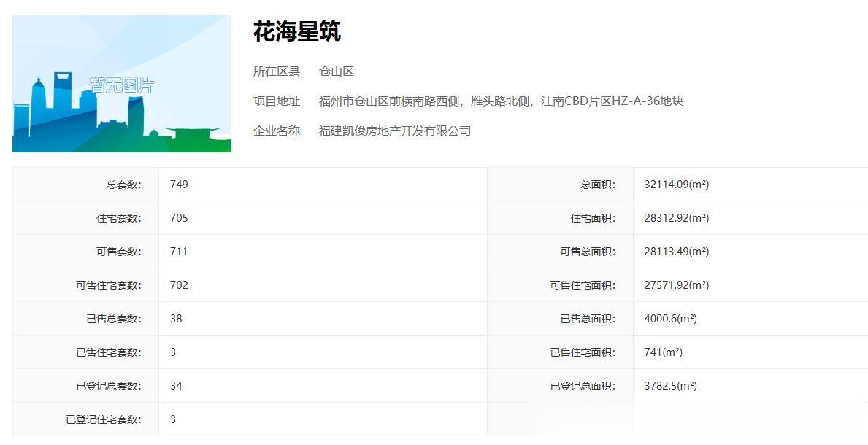
Task: Select the 仓山区 district value
Action: coord(337,71)
